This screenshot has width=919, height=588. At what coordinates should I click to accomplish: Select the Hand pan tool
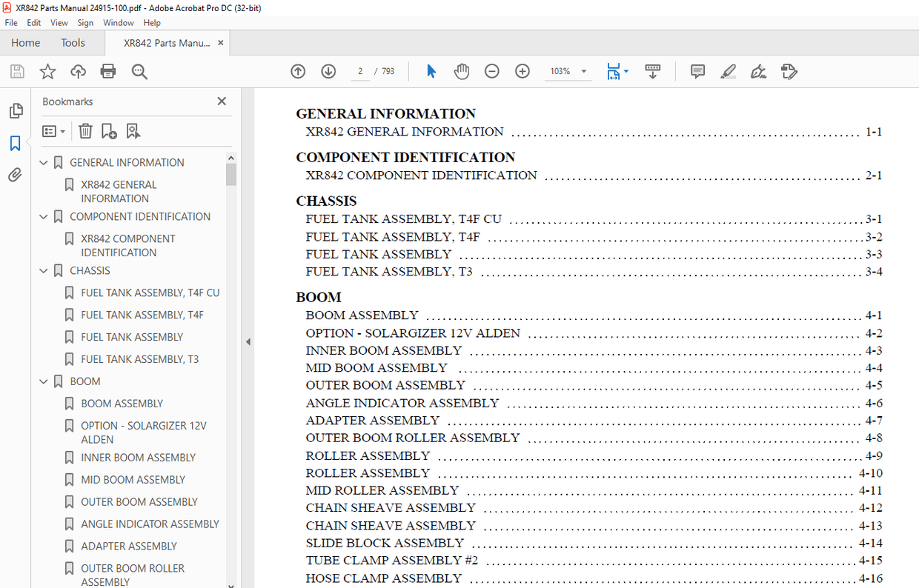(x=462, y=71)
